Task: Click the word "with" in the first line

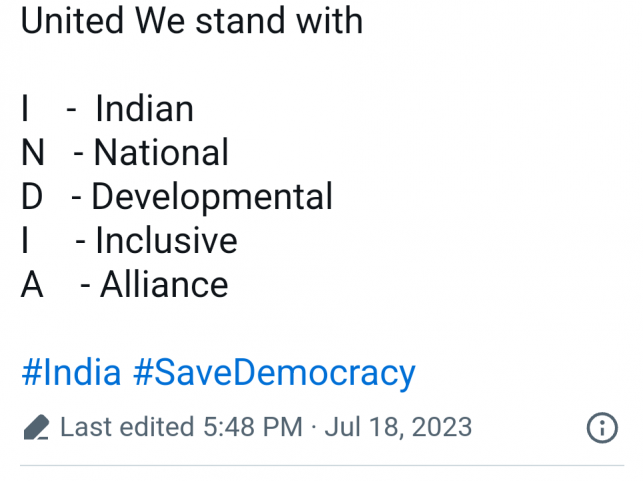Action: click(x=330, y=21)
